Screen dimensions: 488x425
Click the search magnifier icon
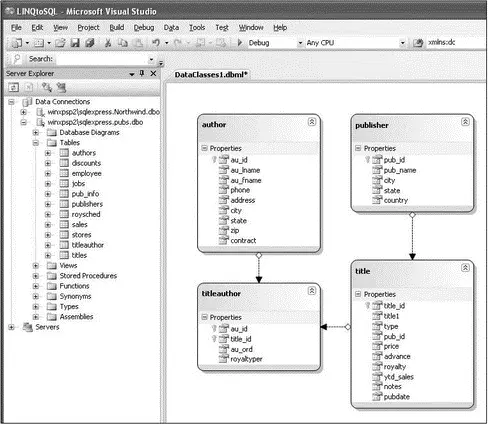(17, 59)
